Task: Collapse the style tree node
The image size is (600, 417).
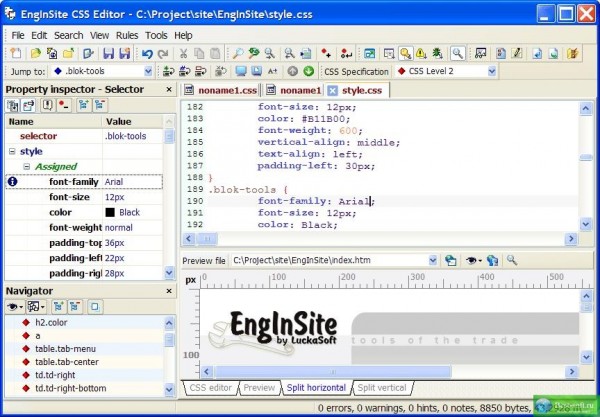Action: pyautogui.click(x=11, y=151)
